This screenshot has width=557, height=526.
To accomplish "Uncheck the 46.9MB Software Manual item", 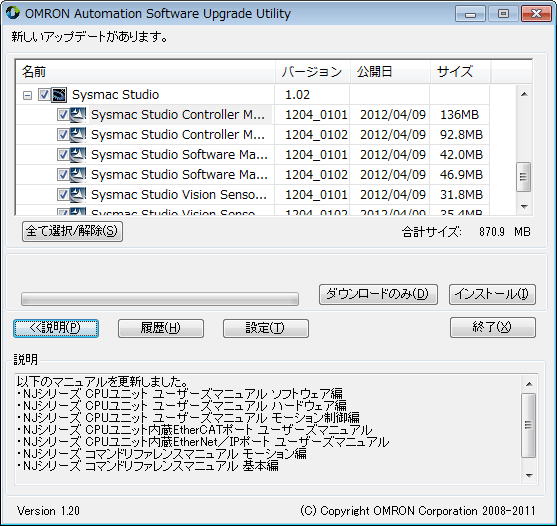I will click(63, 174).
